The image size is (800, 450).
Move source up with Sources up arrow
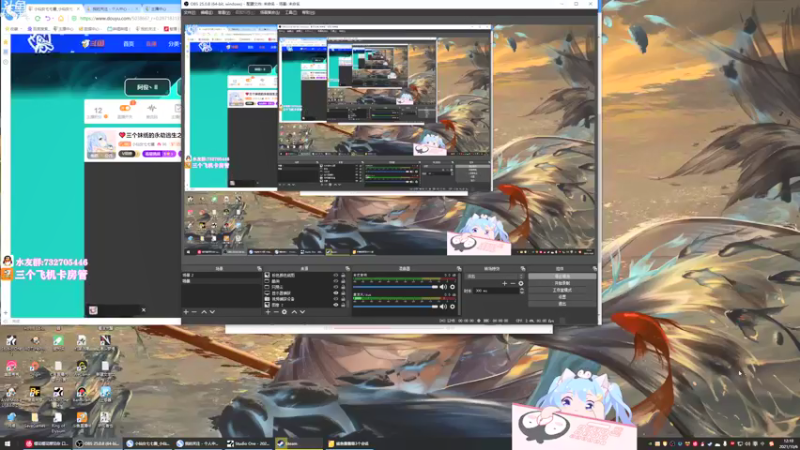coord(294,312)
